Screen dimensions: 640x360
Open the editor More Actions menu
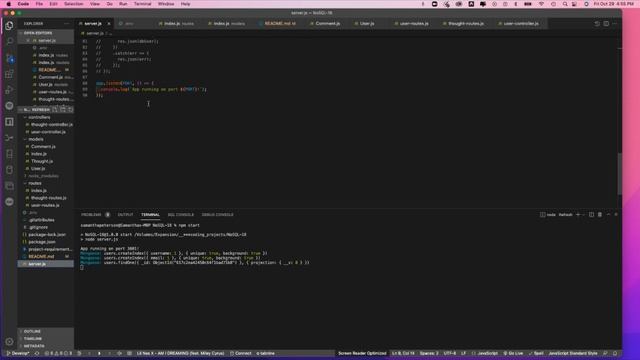click(615, 24)
